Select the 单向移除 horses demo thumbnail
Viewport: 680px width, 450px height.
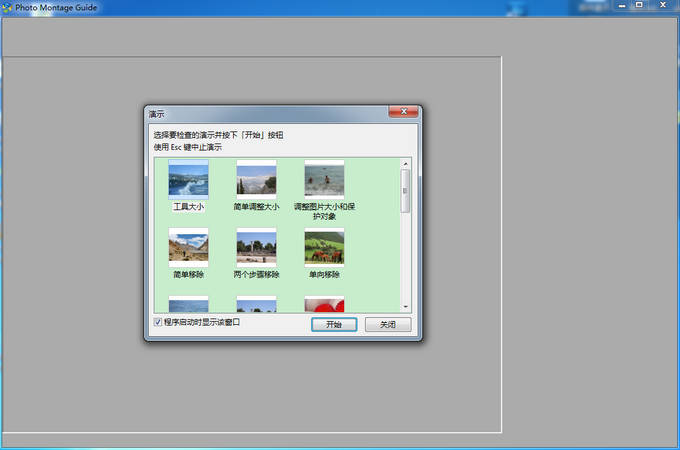(x=324, y=247)
